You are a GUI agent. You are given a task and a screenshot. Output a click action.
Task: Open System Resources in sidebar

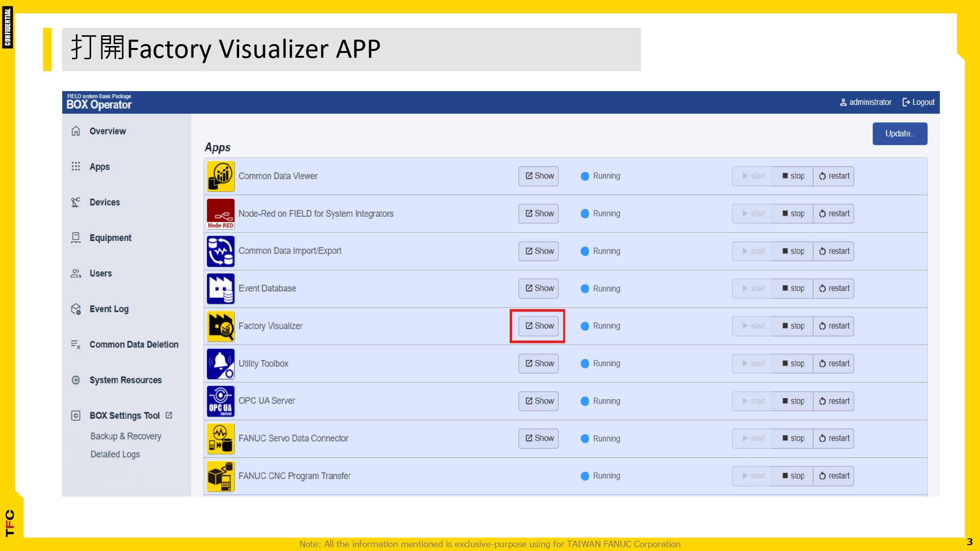click(125, 380)
